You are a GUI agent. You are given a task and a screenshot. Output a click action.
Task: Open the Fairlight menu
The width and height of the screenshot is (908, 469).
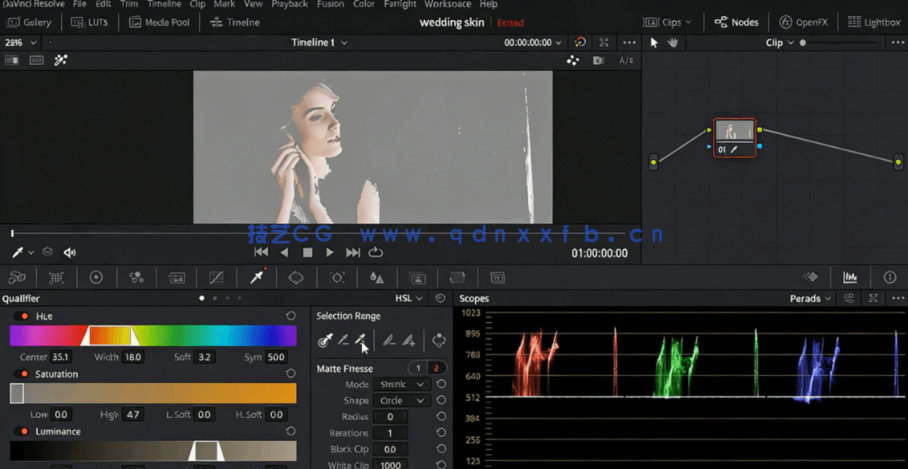pyautogui.click(x=400, y=4)
